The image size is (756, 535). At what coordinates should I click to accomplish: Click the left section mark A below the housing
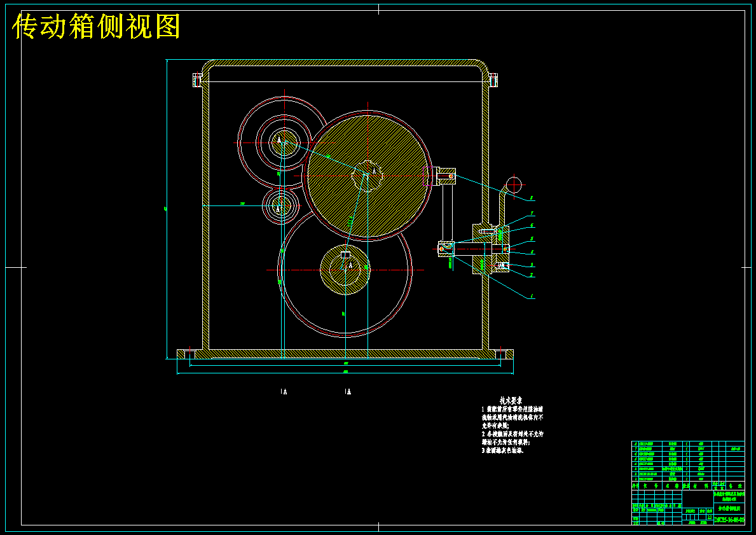coord(284,392)
